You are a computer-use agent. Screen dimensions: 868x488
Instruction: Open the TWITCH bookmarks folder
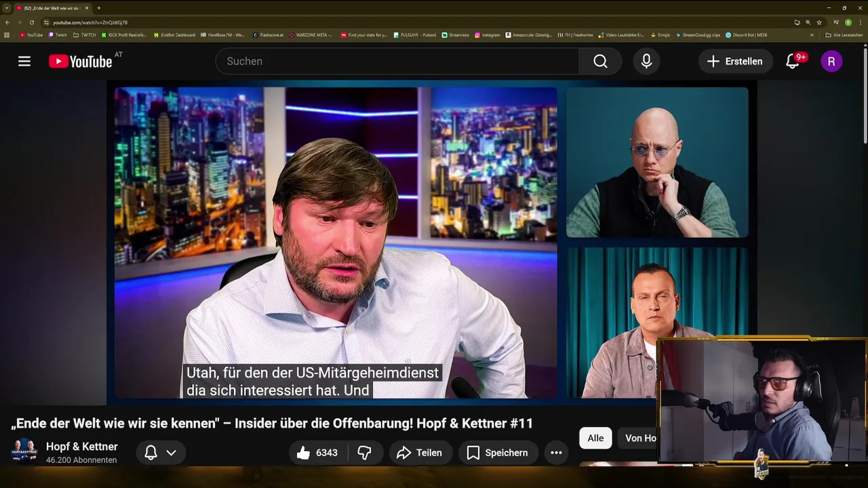click(x=84, y=35)
